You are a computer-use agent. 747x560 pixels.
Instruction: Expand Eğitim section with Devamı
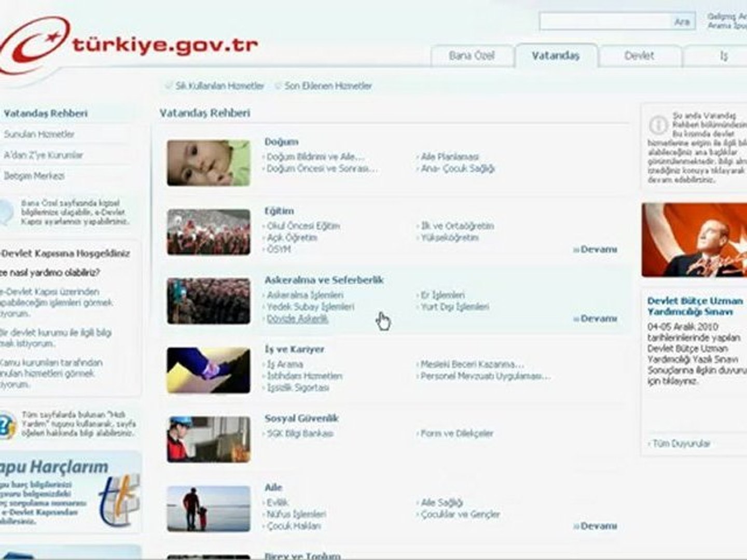pyautogui.click(x=595, y=249)
